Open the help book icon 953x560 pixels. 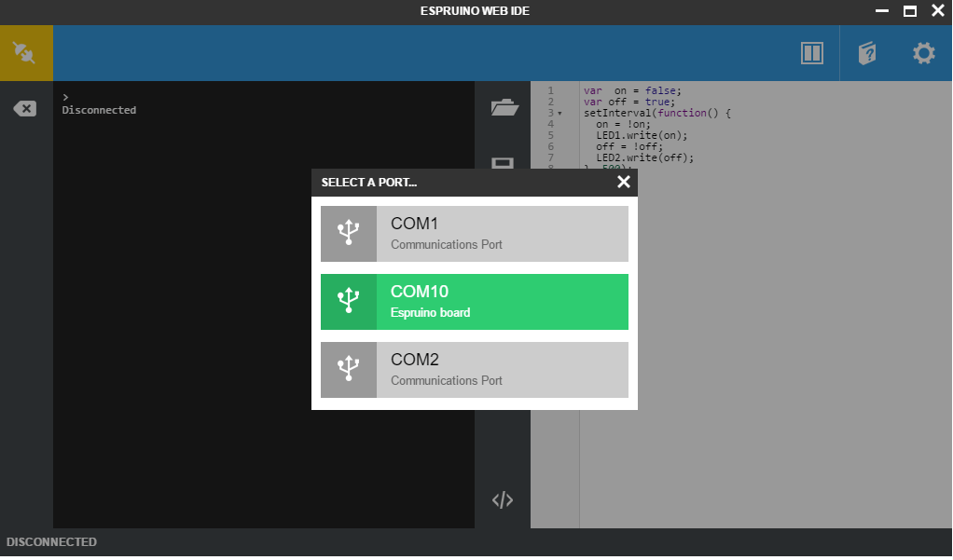(x=867, y=53)
